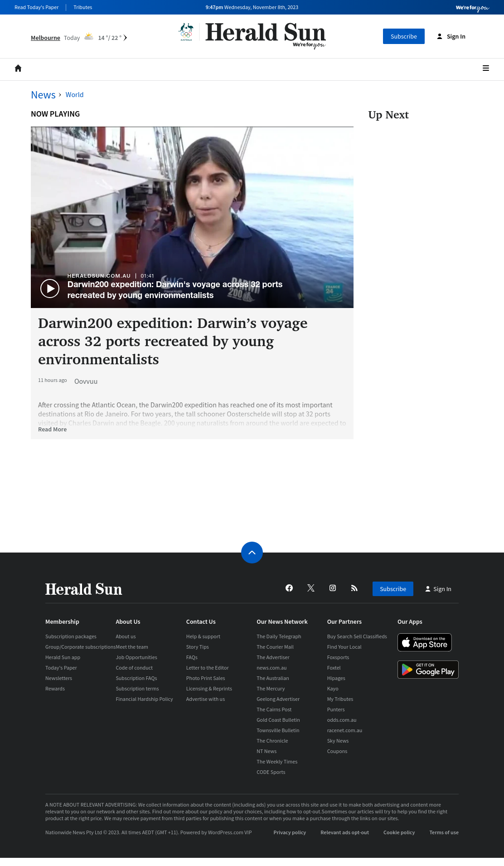Open Rewards footer link
Image resolution: width=504 pixels, height=866 pixels.
coord(55,689)
